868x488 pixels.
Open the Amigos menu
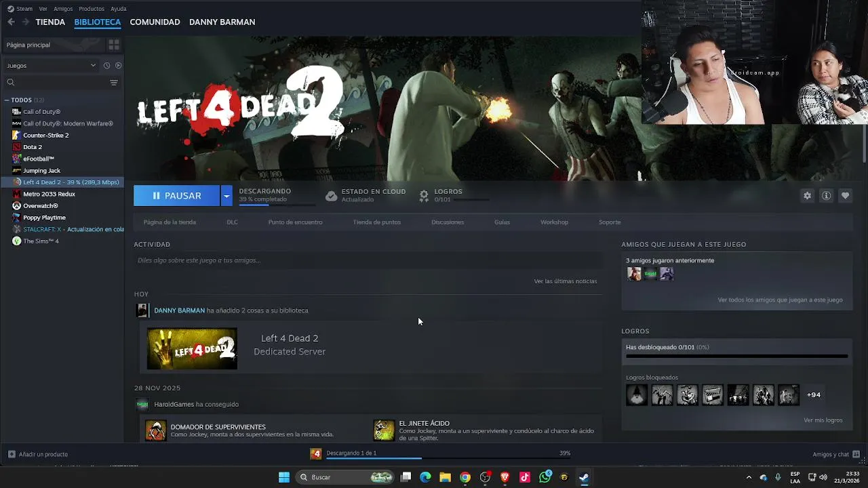(63, 9)
